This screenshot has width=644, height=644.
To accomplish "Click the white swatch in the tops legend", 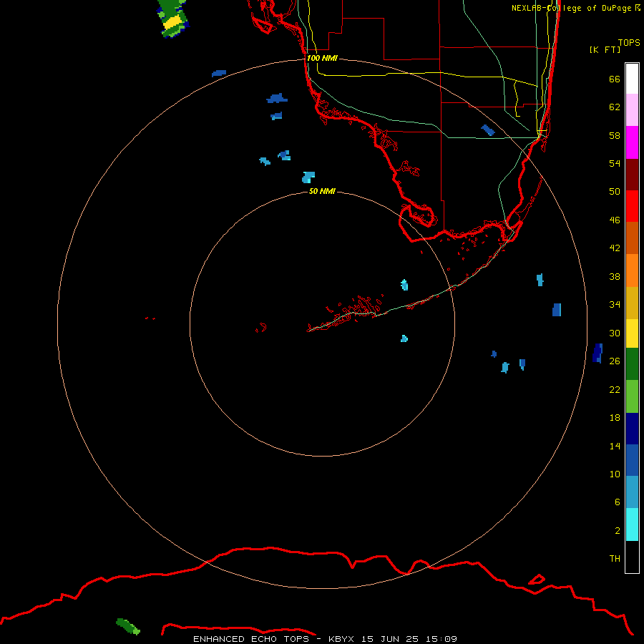I will click(632, 79).
